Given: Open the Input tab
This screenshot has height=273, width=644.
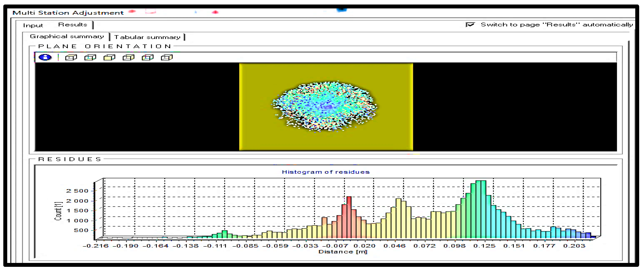Looking at the screenshot, I should click(x=33, y=25).
